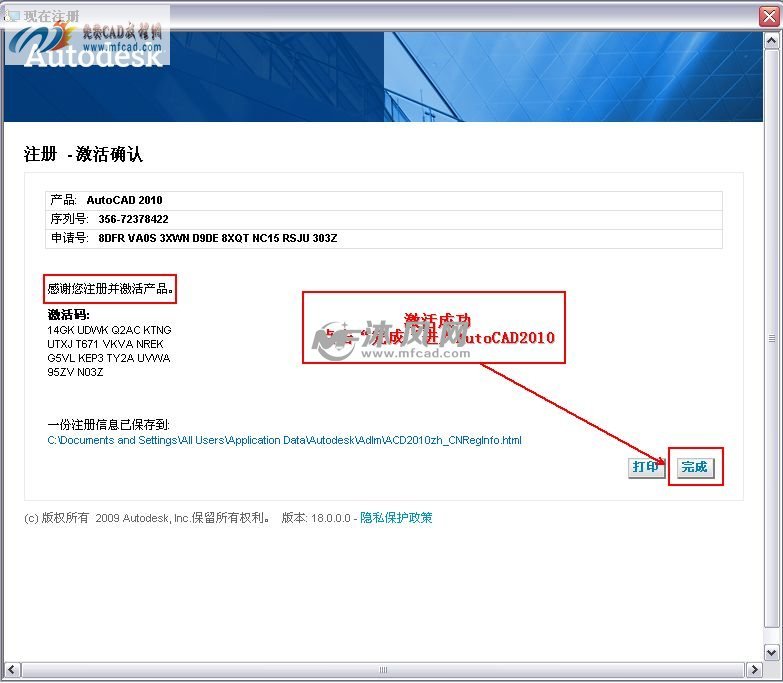This screenshot has height=683, width=783.
Task: Click activation code line G5VL KEP3 TY2A UVWA
Action: (109, 358)
